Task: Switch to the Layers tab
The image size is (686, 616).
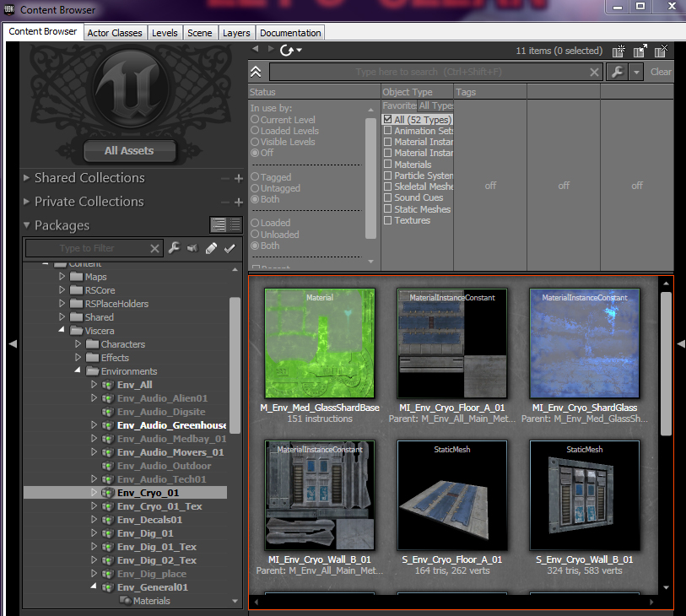Action: pyautogui.click(x=236, y=33)
